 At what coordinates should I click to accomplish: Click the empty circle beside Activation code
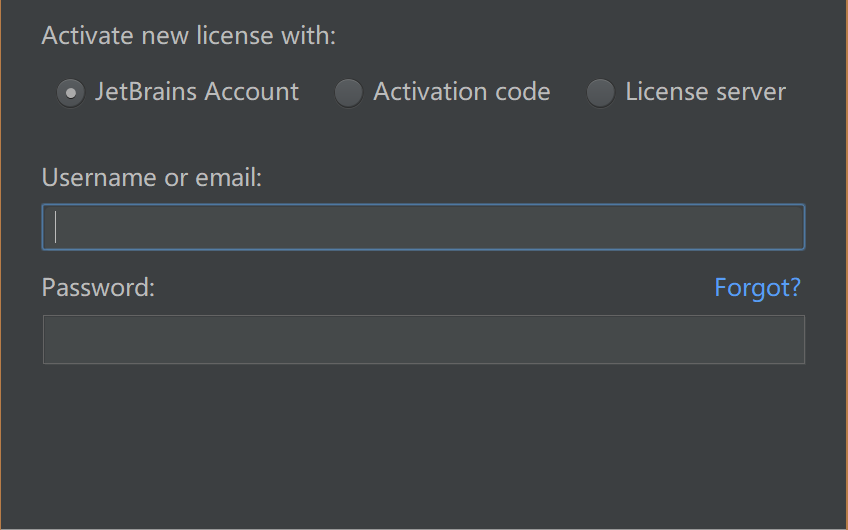(x=348, y=92)
